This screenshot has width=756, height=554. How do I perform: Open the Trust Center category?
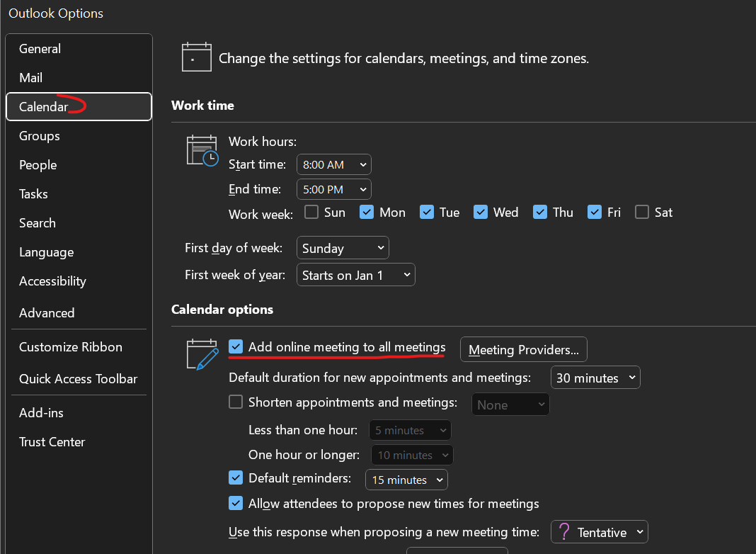(x=79, y=442)
